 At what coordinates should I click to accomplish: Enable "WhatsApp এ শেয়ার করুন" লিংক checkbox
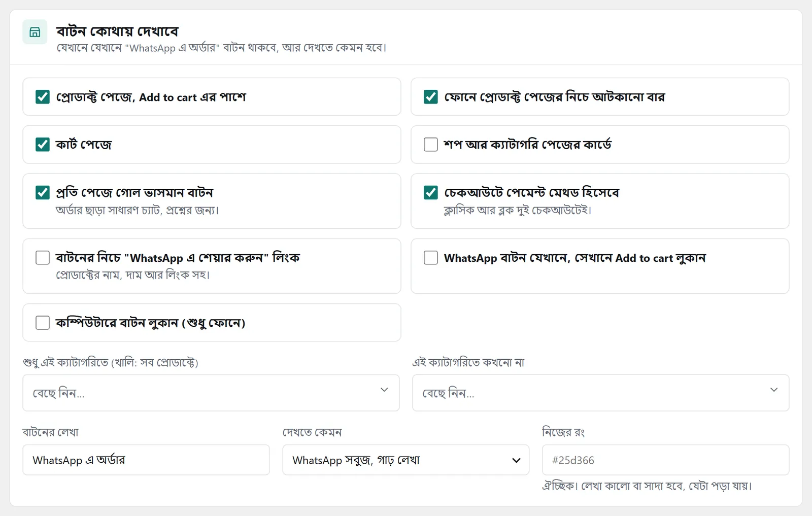tap(43, 258)
